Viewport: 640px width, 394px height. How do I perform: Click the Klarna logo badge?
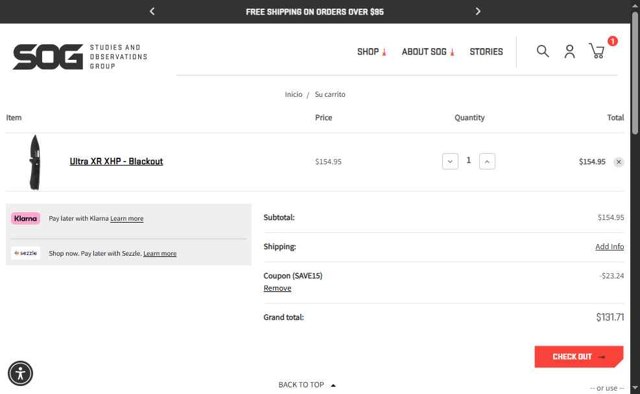(x=25, y=218)
